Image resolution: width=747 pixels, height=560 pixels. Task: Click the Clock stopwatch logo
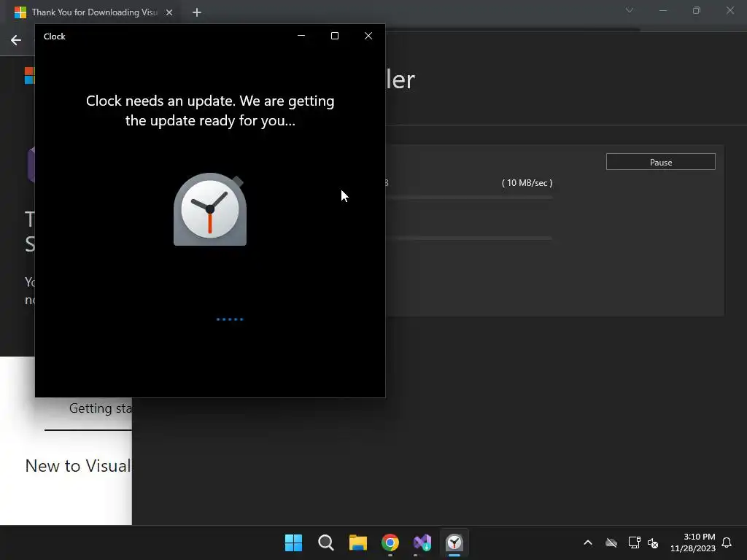(x=210, y=209)
